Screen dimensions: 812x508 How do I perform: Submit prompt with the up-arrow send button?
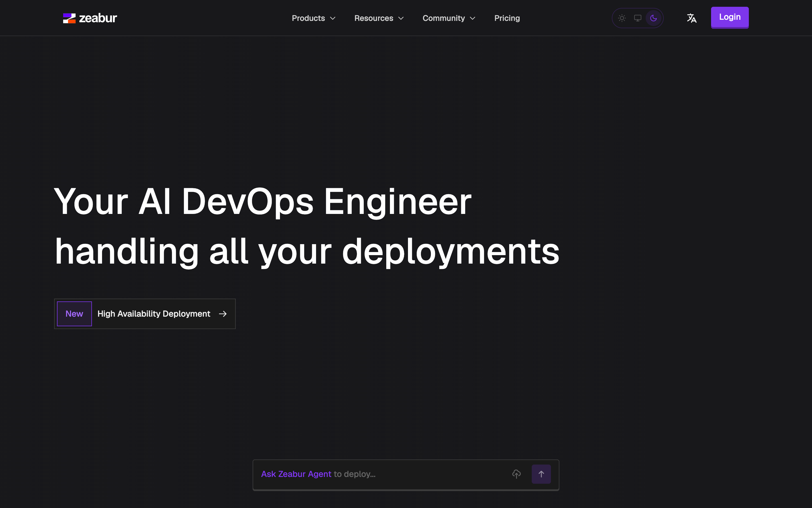(541, 474)
